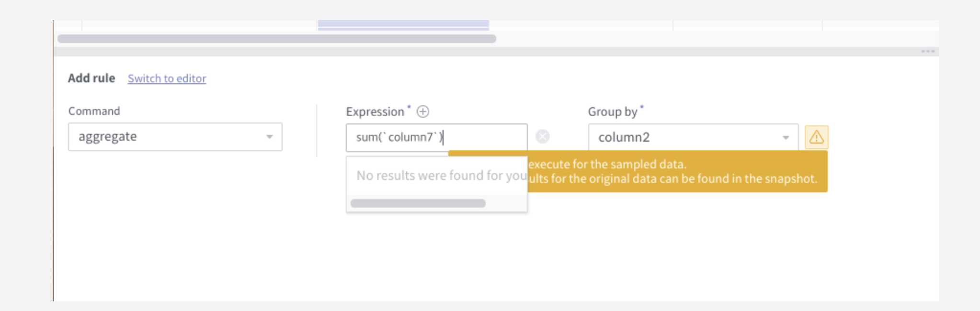
Task: Click the scrollbar inside the suggestions dropdown
Action: [418, 203]
